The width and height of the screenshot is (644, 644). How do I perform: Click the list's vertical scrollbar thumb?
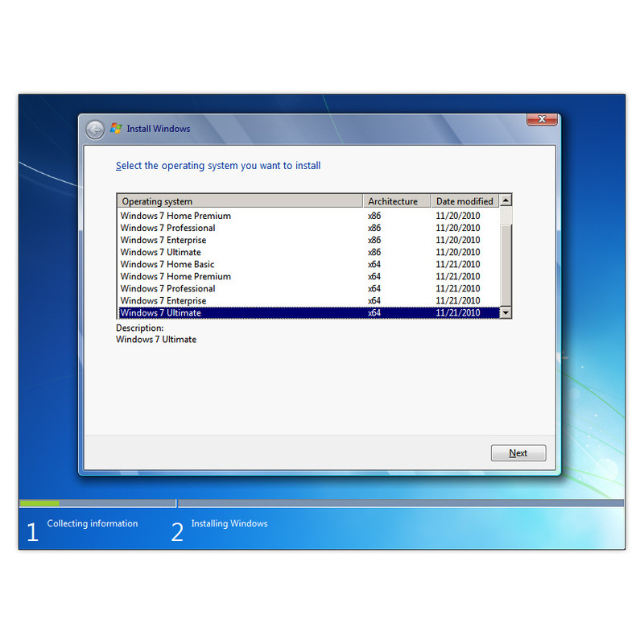(506, 266)
